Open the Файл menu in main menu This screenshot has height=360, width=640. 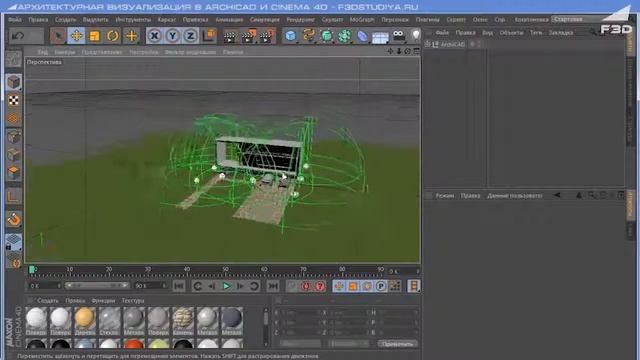click(x=15, y=19)
